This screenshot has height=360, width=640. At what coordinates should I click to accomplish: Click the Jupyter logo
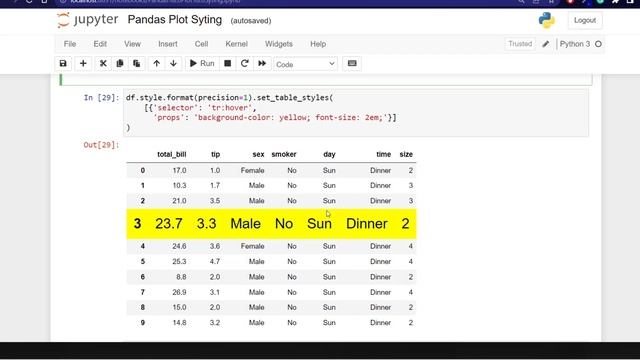click(x=87, y=20)
